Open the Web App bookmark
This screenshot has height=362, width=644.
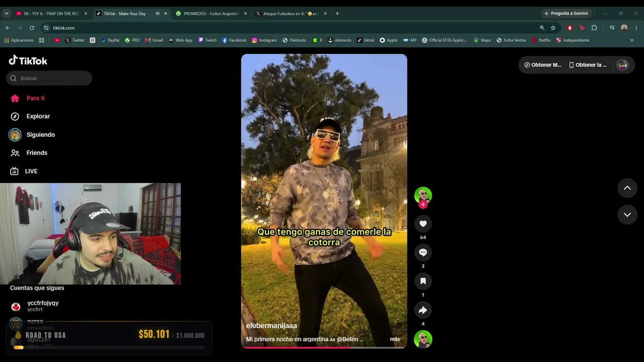click(x=181, y=40)
